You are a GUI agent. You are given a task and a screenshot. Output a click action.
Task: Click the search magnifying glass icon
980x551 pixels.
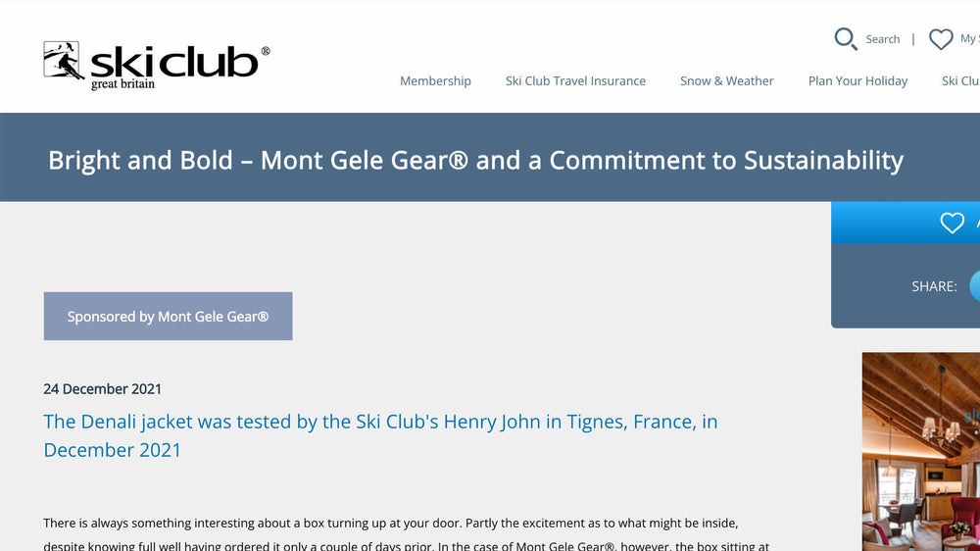coord(846,39)
